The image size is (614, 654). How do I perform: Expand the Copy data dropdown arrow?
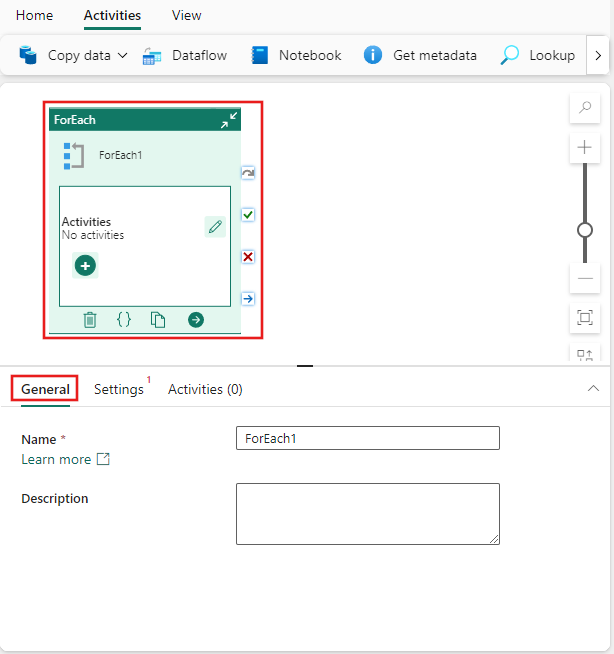pyautogui.click(x=122, y=55)
